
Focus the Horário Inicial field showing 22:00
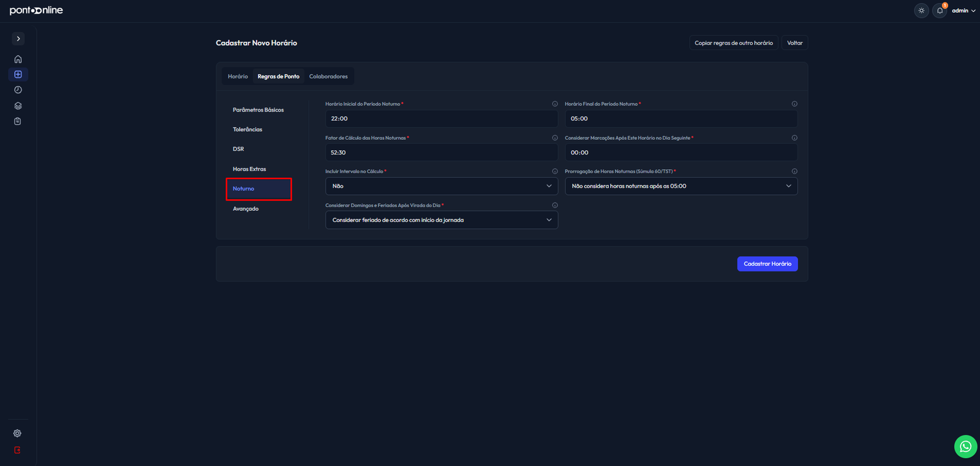coord(442,119)
